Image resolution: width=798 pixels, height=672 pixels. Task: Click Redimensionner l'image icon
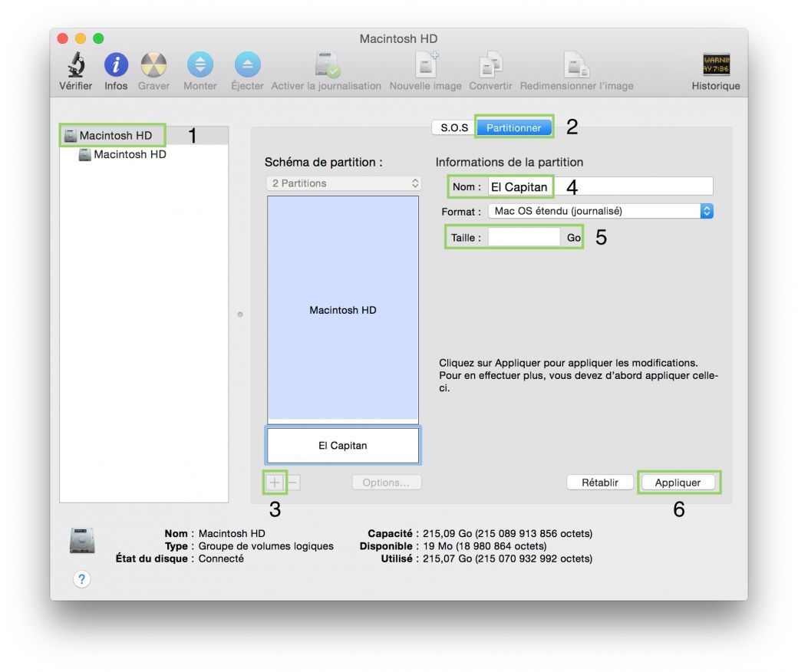[x=576, y=65]
